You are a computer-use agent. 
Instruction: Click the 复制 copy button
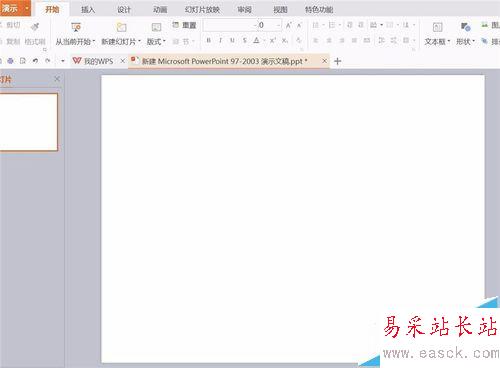[x=13, y=42]
